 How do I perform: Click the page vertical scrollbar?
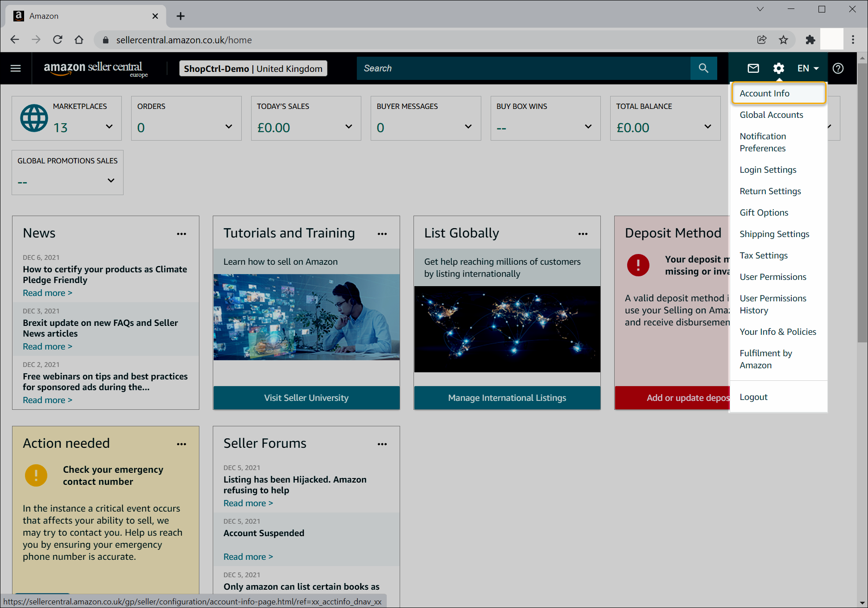coord(862,203)
